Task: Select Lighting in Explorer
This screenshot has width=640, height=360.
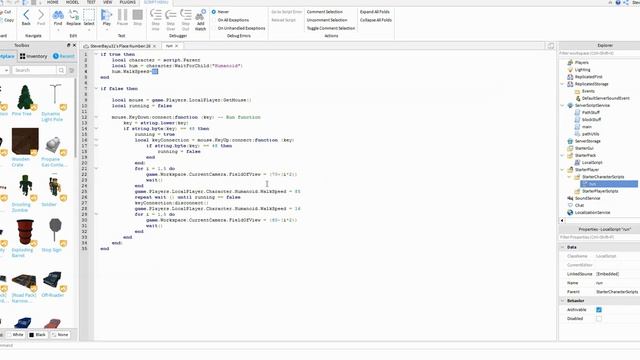Action: coord(582,70)
